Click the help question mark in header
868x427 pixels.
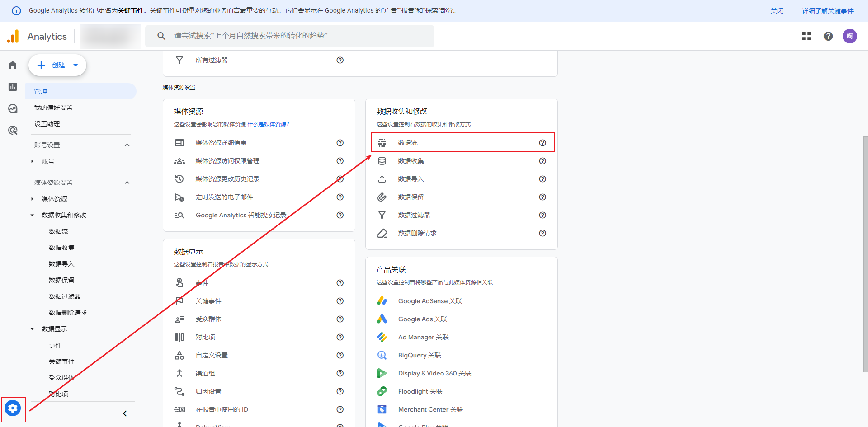click(x=828, y=36)
